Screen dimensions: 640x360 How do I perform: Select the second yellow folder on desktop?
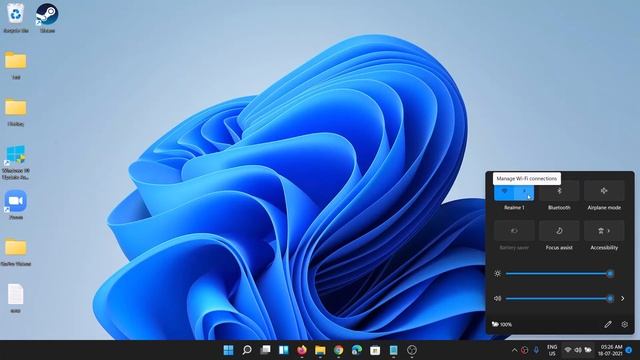[16, 112]
